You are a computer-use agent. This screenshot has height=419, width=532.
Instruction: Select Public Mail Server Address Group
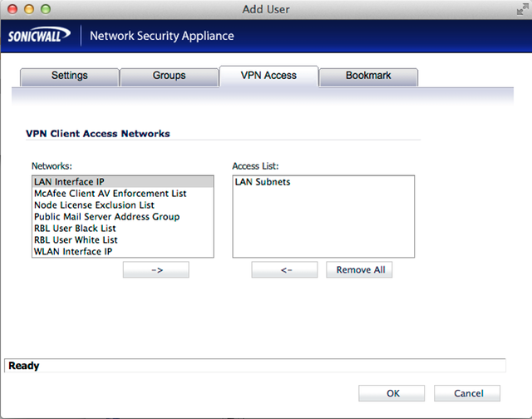(x=123, y=216)
